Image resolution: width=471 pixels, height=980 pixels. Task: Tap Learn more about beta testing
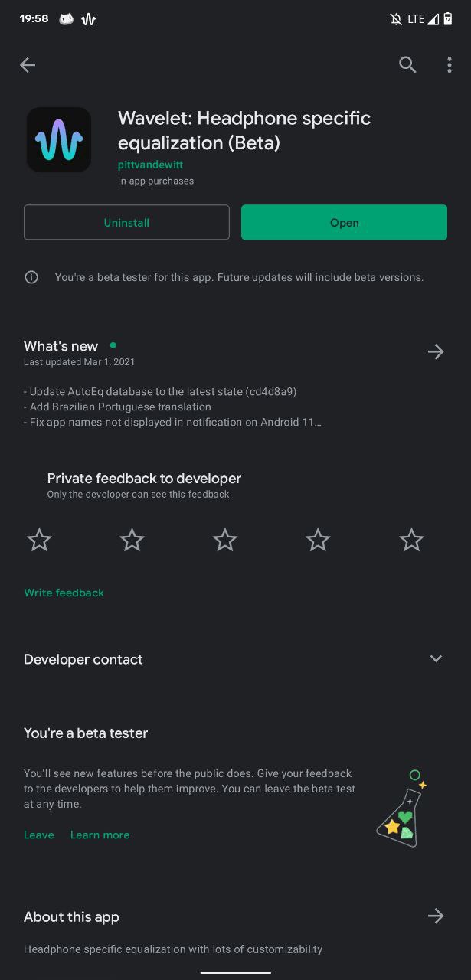[100, 835]
